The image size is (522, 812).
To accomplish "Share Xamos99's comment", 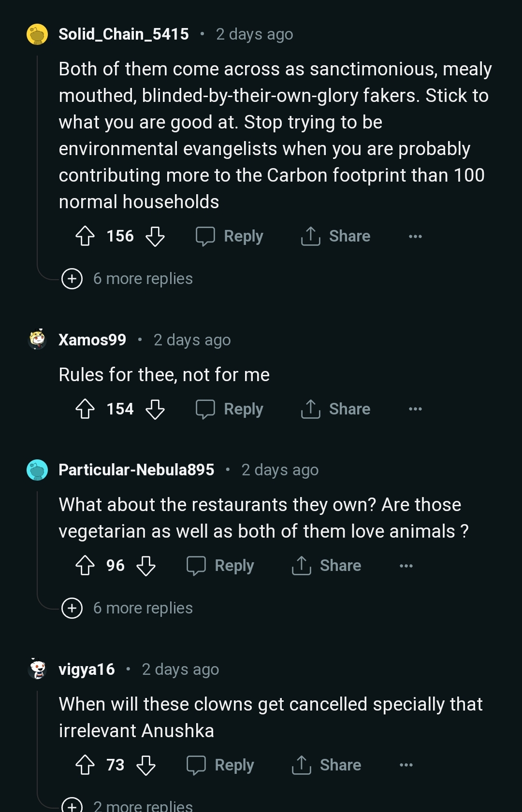I will (335, 409).
